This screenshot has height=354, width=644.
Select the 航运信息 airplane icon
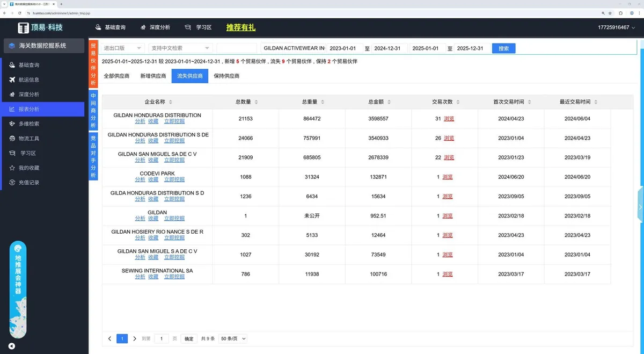12,80
